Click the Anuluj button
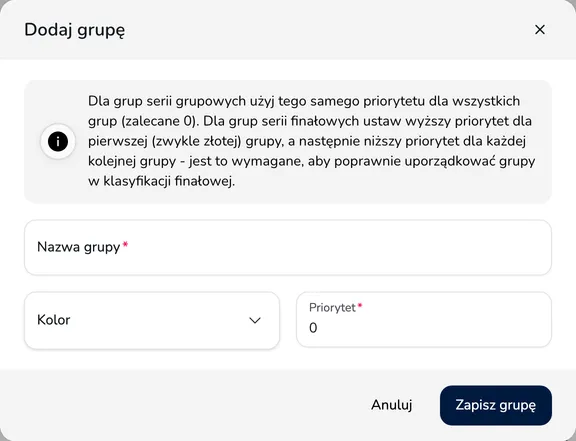This screenshot has height=441, width=576. (x=392, y=405)
